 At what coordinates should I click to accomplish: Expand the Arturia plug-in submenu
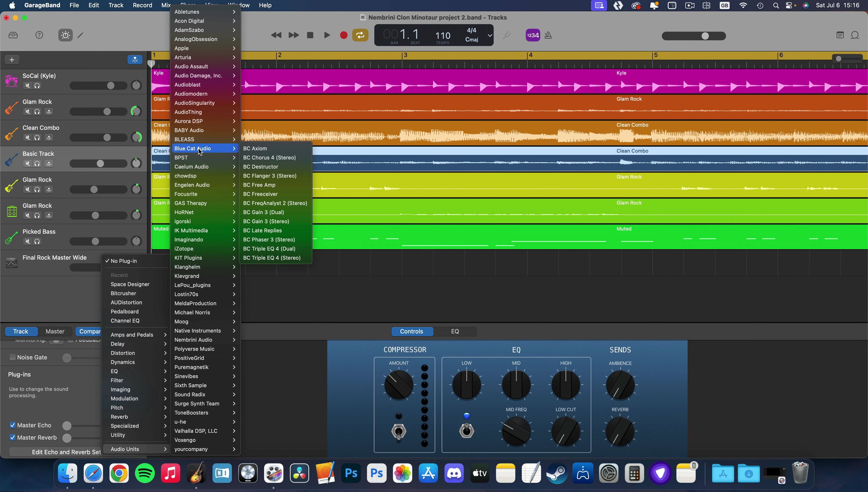[205, 57]
